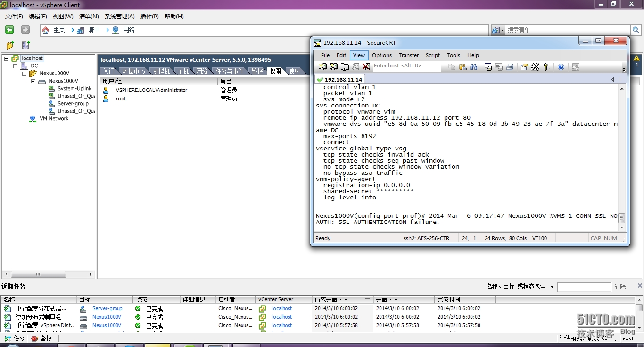Screen dimensions: 644x347
Task: Click SecureCRT Public Key Assistant key icon
Action: pos(546,67)
